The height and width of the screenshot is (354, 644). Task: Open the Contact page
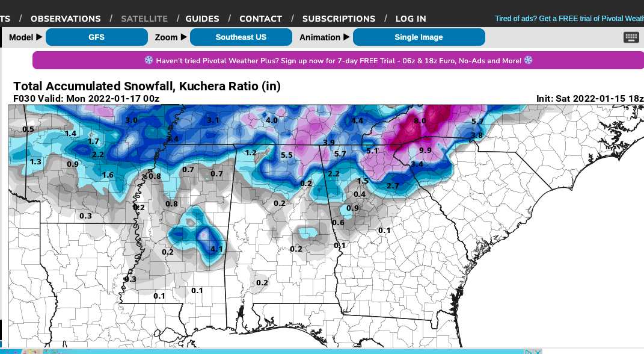click(x=261, y=19)
